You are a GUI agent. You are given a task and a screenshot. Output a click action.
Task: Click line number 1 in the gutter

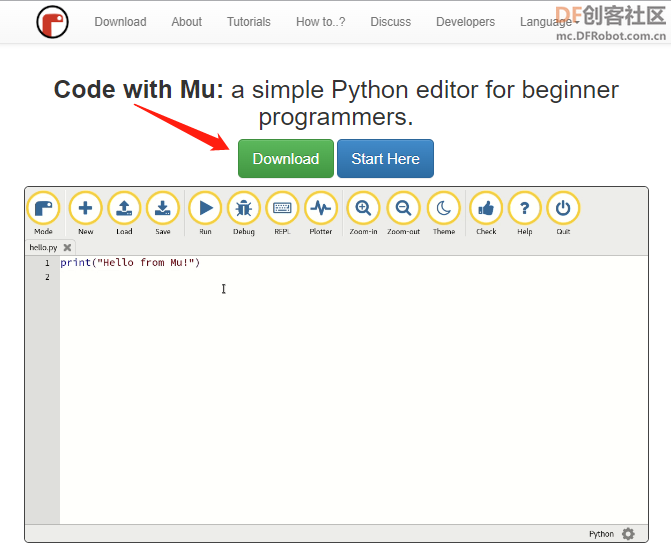tap(47, 263)
